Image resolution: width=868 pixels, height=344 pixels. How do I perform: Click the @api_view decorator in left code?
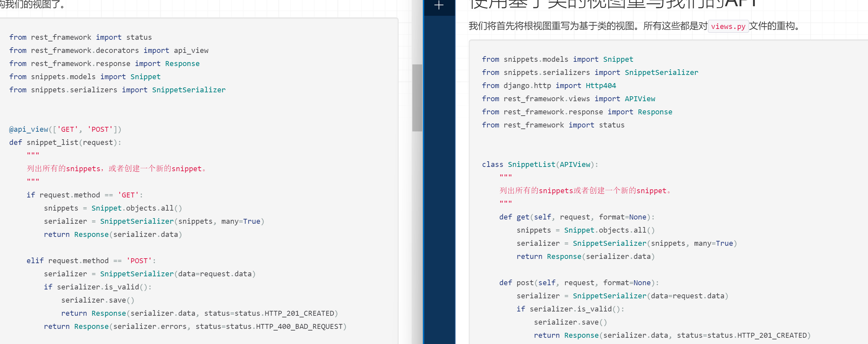click(29, 129)
